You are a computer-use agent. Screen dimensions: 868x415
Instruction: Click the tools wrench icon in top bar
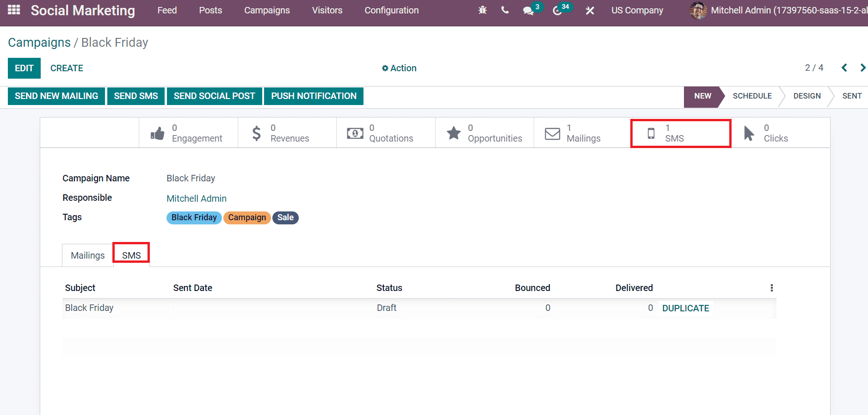coord(590,10)
